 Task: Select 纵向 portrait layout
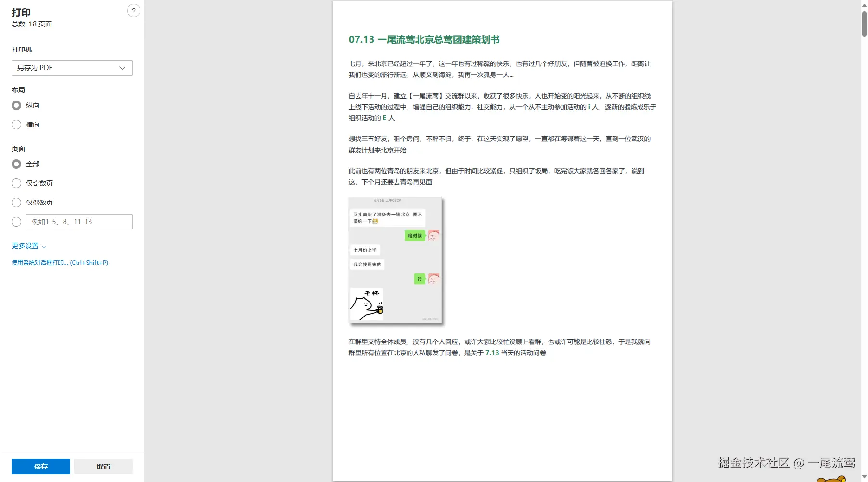click(16, 105)
